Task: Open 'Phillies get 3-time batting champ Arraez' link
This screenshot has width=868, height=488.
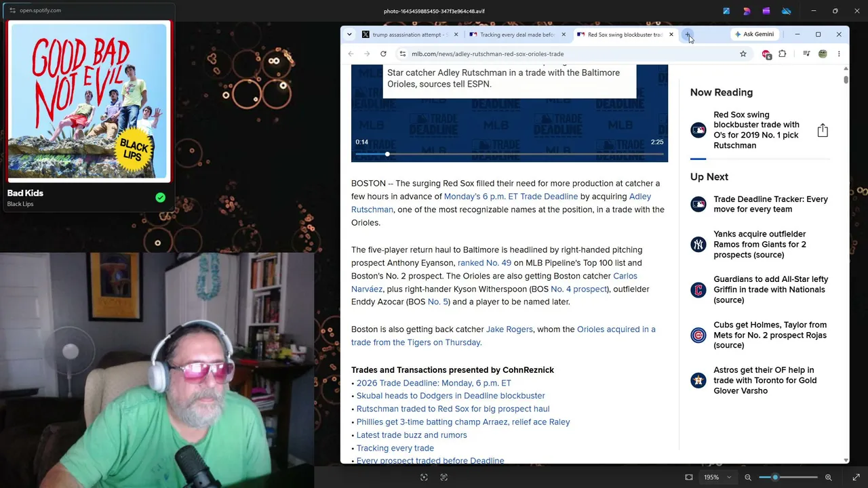Action: (x=463, y=422)
